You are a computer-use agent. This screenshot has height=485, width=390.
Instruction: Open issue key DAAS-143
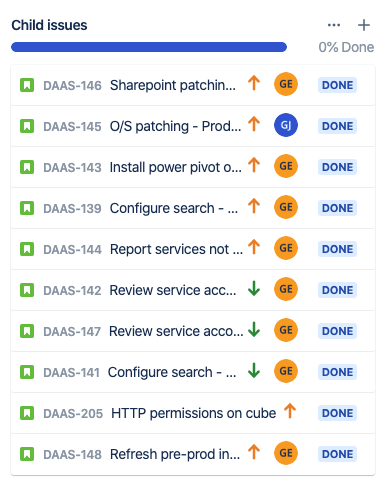tap(72, 168)
